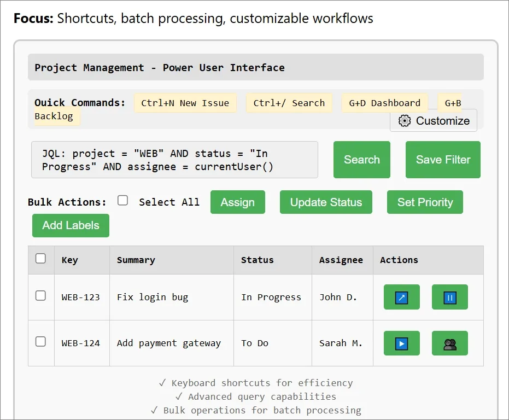Open Update Status bulk action
Screen dimensions: 509x420
coord(326,202)
